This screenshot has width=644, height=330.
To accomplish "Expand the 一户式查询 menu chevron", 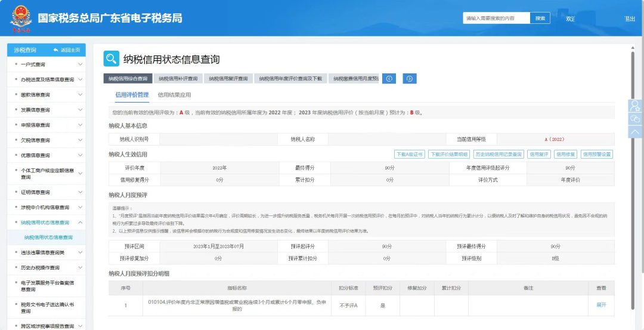I will (80, 64).
